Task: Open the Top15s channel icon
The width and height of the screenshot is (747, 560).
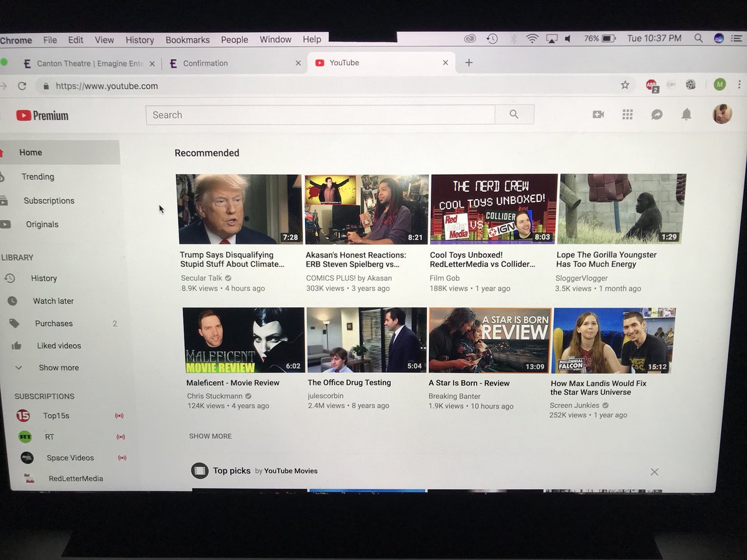Action: (23, 416)
